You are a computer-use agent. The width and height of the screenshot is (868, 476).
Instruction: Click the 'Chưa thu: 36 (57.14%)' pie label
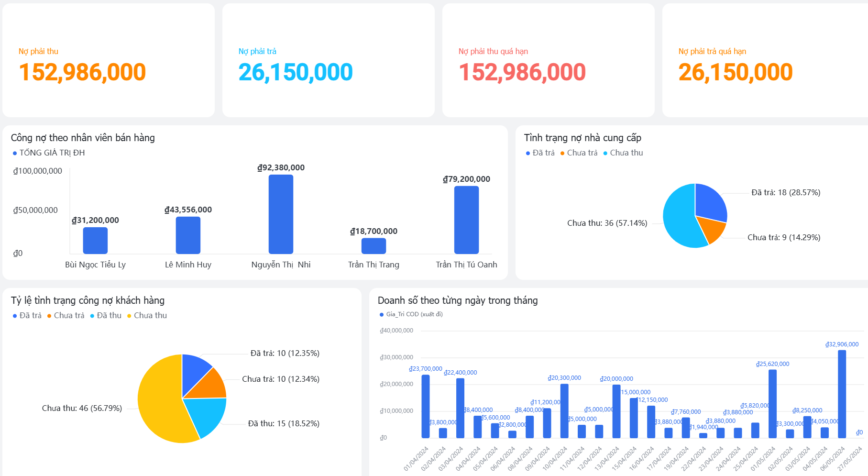[x=607, y=223]
